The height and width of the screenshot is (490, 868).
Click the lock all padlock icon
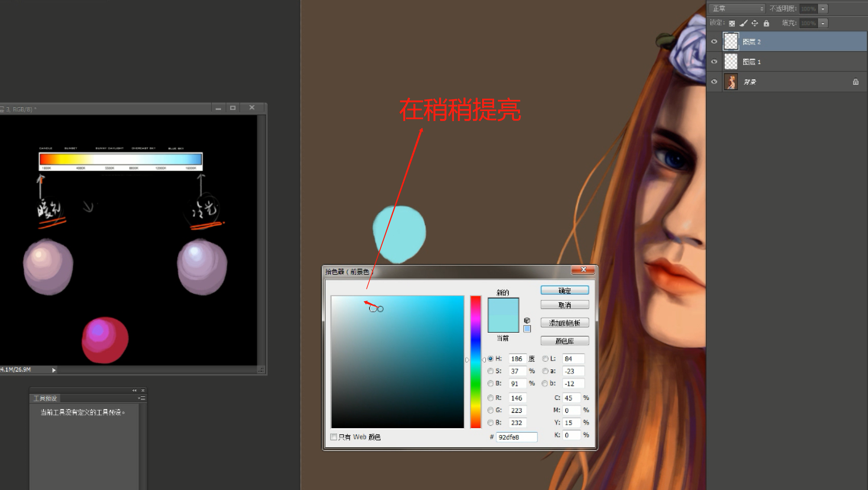tap(766, 23)
